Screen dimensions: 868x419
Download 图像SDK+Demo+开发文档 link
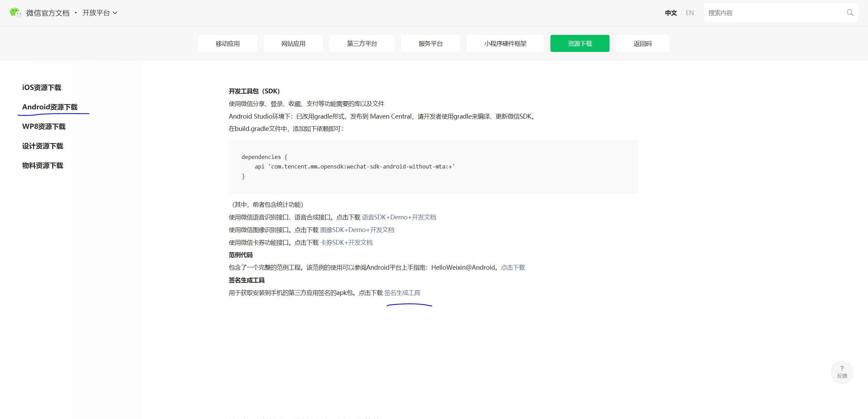coord(357,230)
